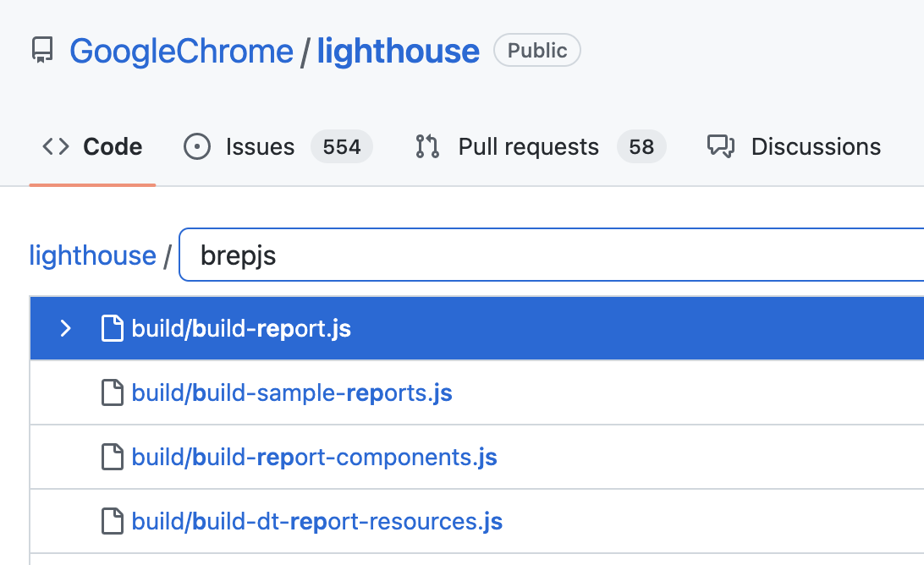The image size is (924, 565).
Task: Click the repository book icon
Action: click(x=41, y=50)
